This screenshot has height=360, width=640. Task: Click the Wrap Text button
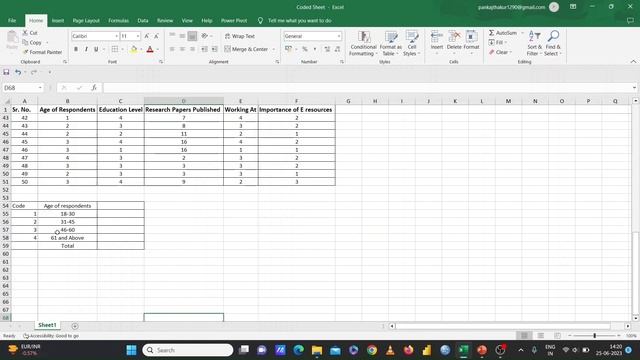coord(240,36)
